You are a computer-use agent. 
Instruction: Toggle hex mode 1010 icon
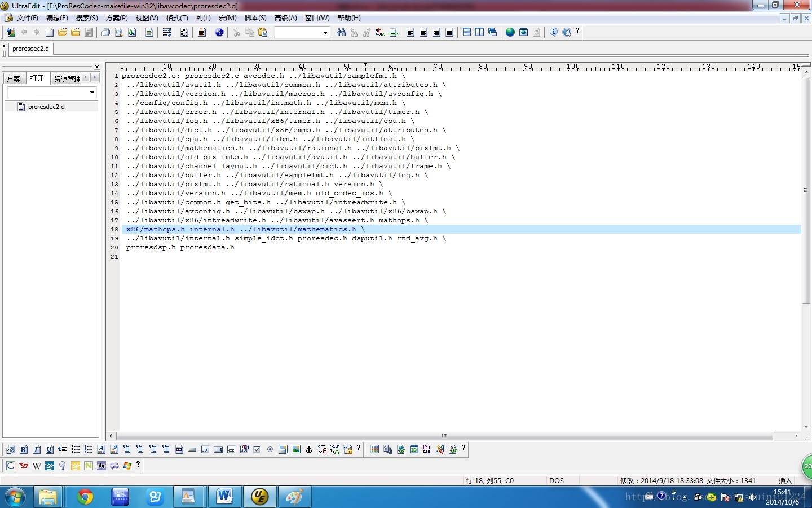click(x=184, y=32)
